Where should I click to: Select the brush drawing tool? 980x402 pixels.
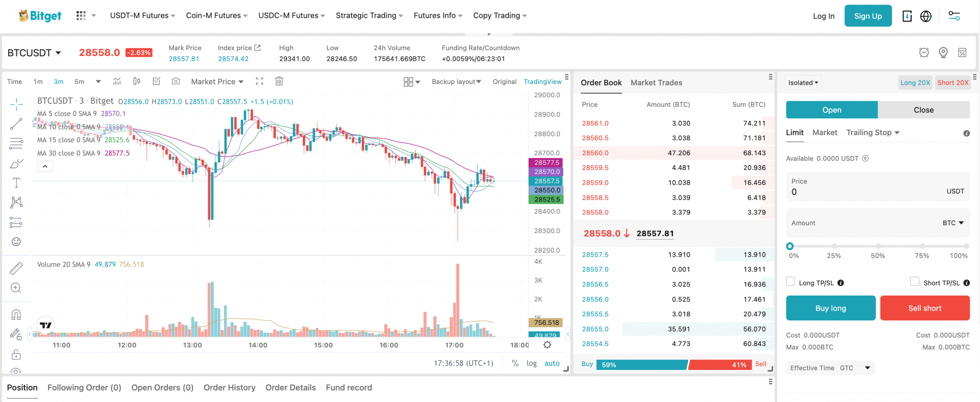(16, 164)
